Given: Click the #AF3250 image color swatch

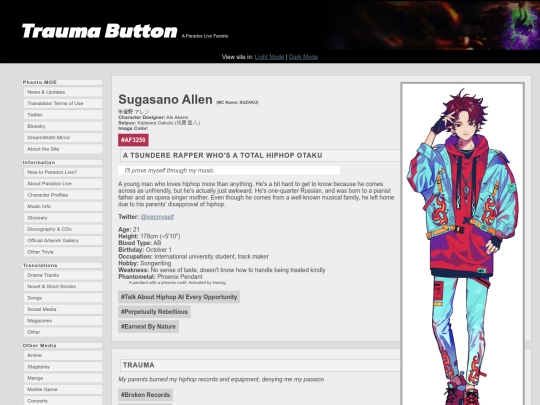Looking at the screenshot, I should click(x=133, y=140).
